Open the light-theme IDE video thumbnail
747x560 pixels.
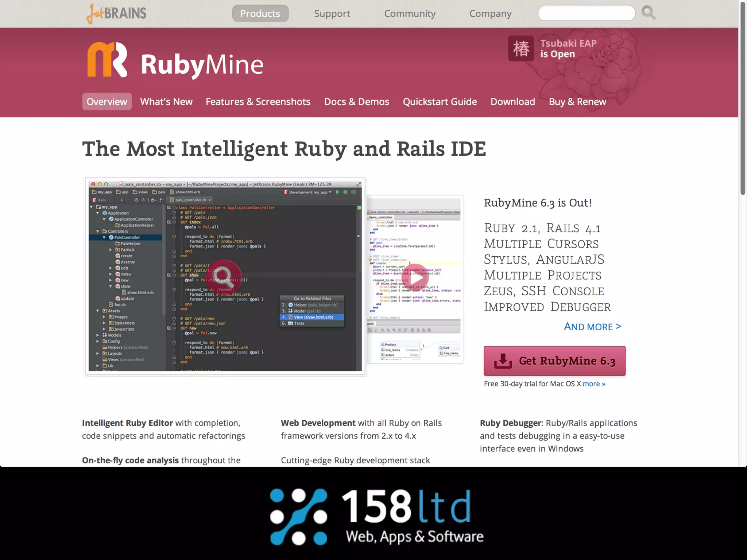click(415, 279)
